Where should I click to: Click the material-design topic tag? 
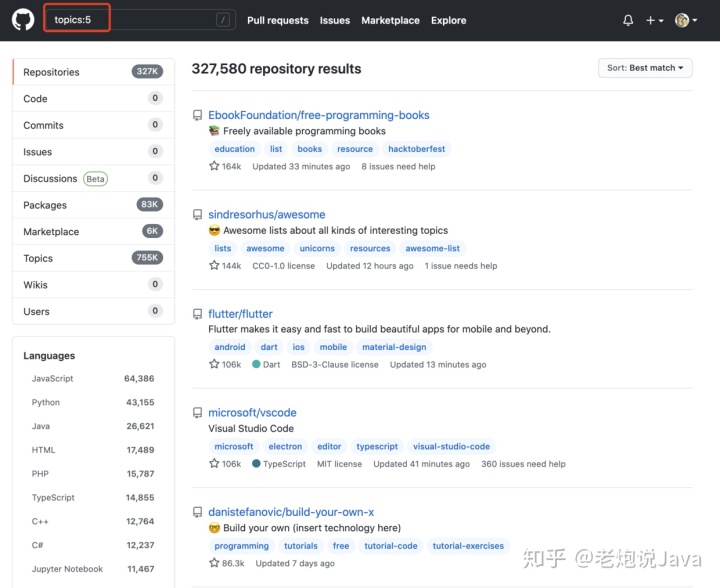pos(394,347)
